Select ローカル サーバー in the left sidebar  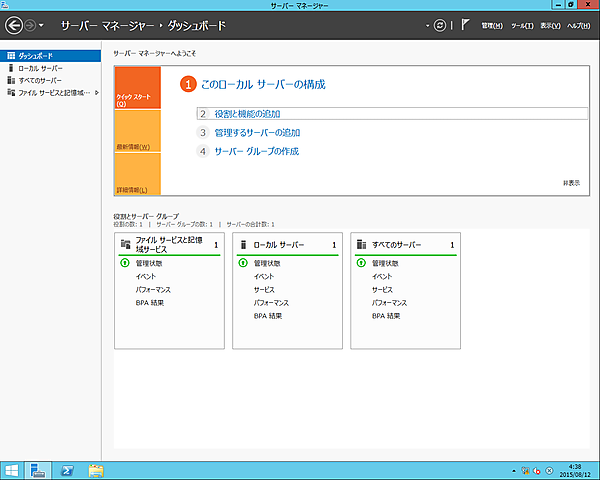click(x=40, y=68)
